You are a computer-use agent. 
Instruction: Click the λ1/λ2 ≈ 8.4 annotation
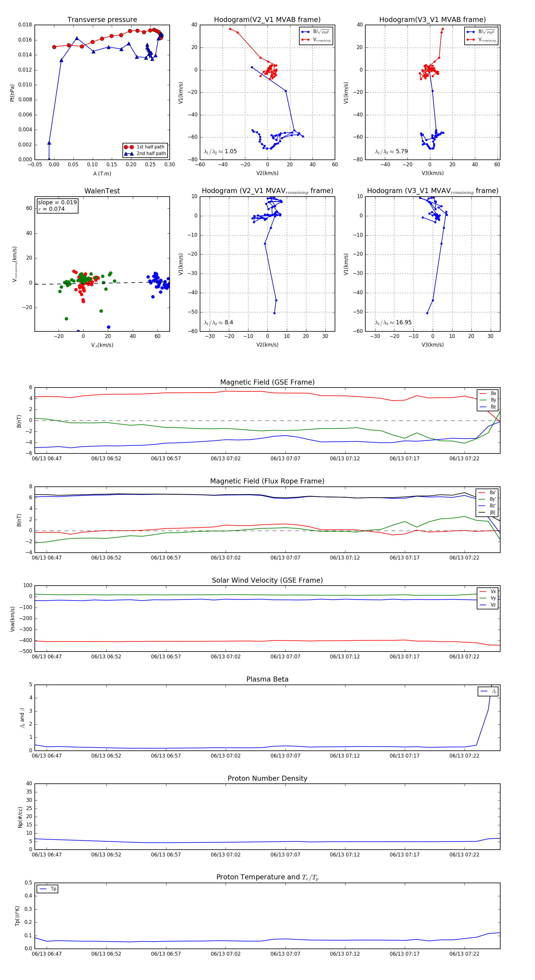[x=218, y=323]
